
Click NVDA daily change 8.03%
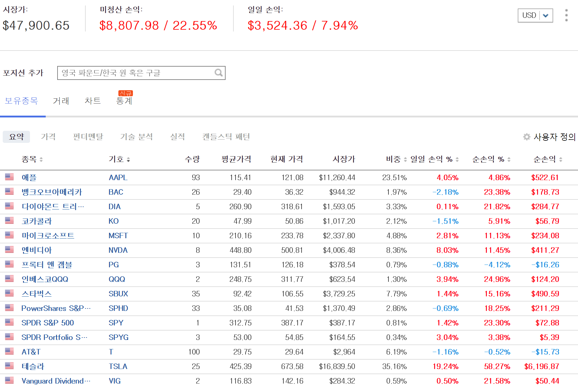[x=447, y=250]
